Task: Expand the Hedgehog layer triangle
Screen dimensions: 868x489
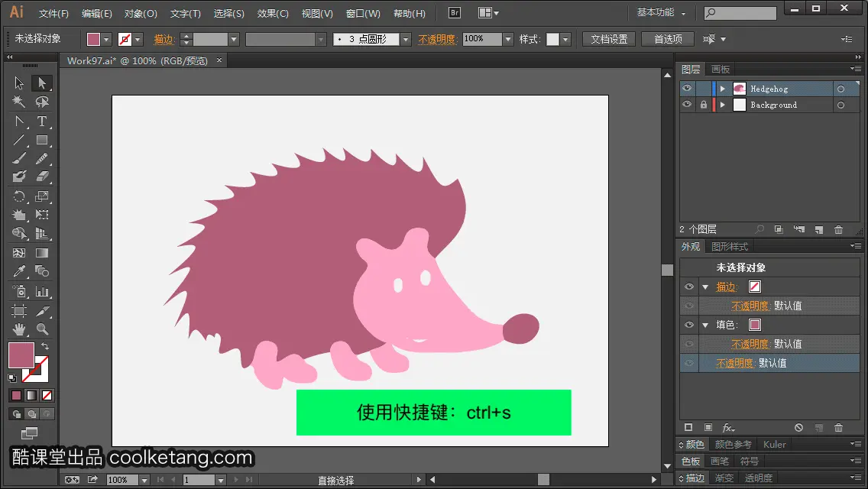Action: tap(722, 89)
